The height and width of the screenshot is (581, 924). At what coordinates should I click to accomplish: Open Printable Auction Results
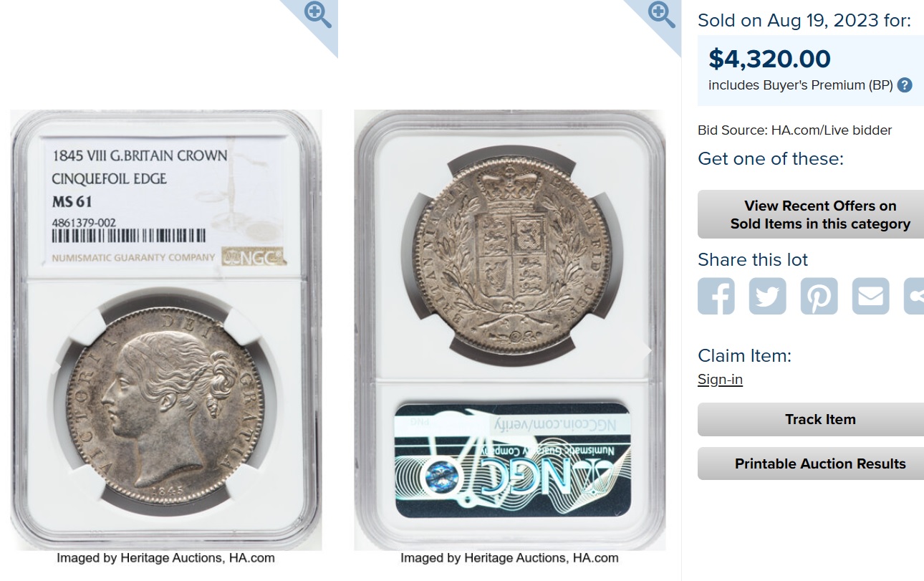click(x=811, y=464)
